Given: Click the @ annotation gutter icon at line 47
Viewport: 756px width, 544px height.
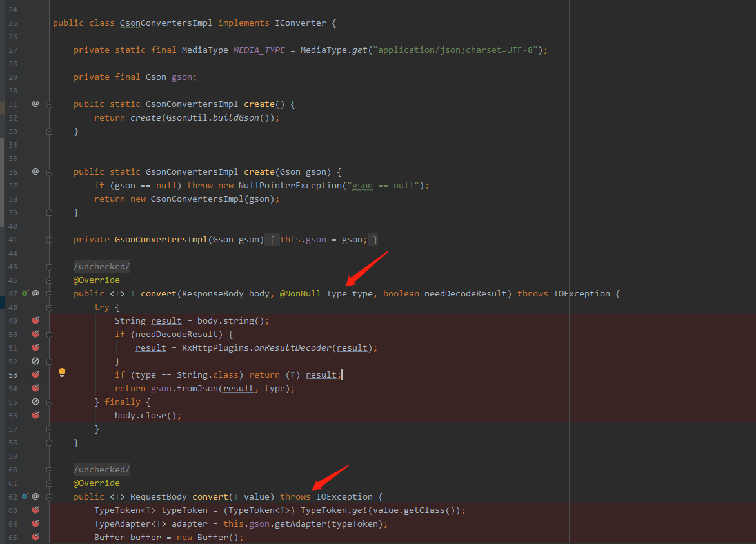Looking at the screenshot, I should tap(34, 293).
